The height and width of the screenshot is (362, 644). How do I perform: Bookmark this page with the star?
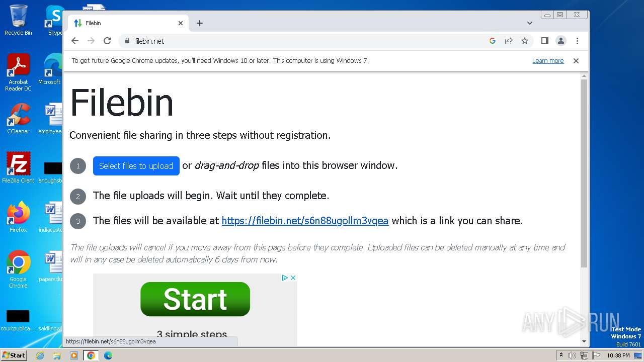[x=525, y=41]
